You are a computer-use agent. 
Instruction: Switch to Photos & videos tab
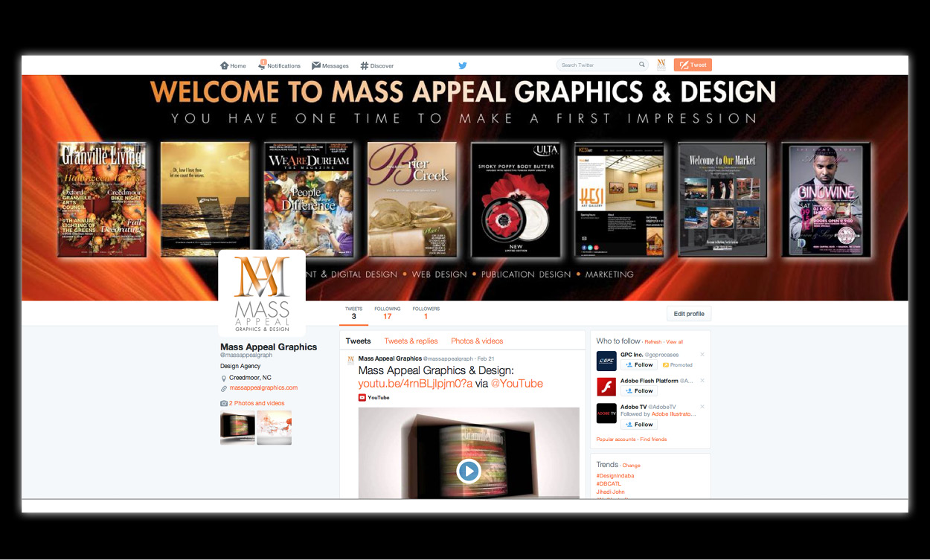[477, 341]
